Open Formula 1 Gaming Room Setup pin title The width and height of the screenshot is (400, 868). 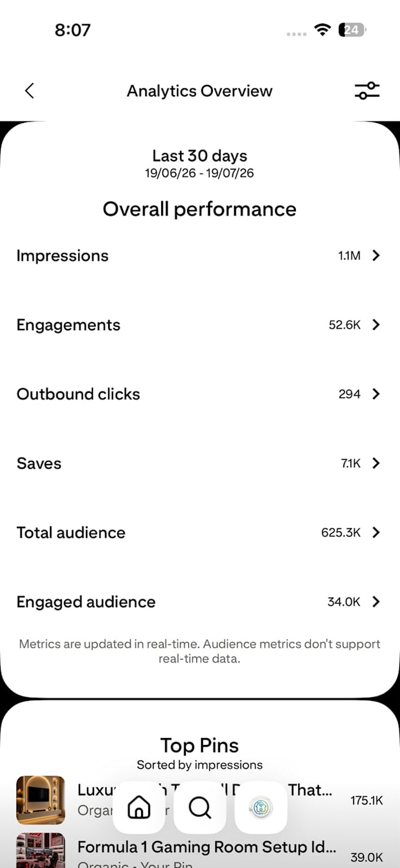pyautogui.click(x=207, y=847)
